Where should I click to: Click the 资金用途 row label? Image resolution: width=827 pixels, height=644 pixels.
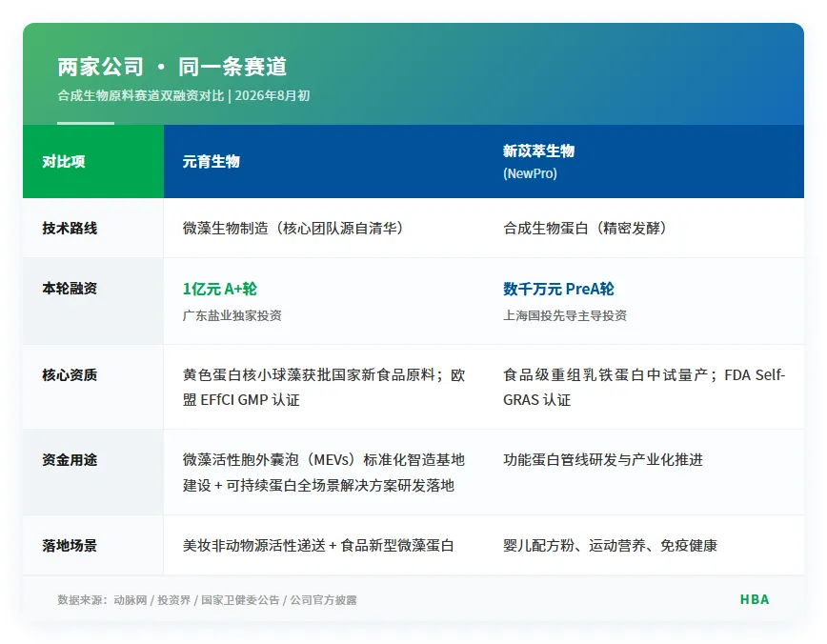click(x=70, y=460)
